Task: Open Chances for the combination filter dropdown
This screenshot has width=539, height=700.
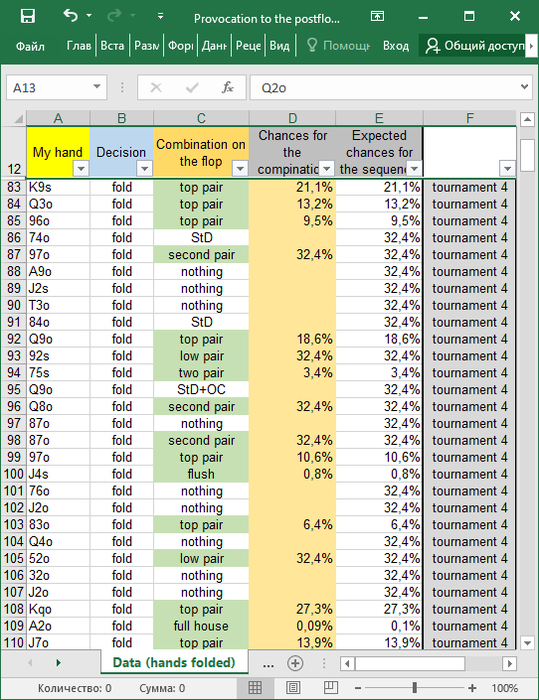Action: 326,169
